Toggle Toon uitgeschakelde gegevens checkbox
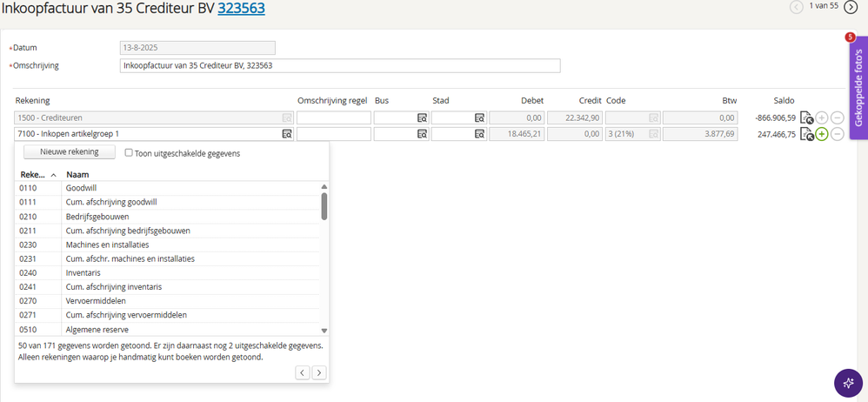This screenshot has width=868, height=402. 129,153
